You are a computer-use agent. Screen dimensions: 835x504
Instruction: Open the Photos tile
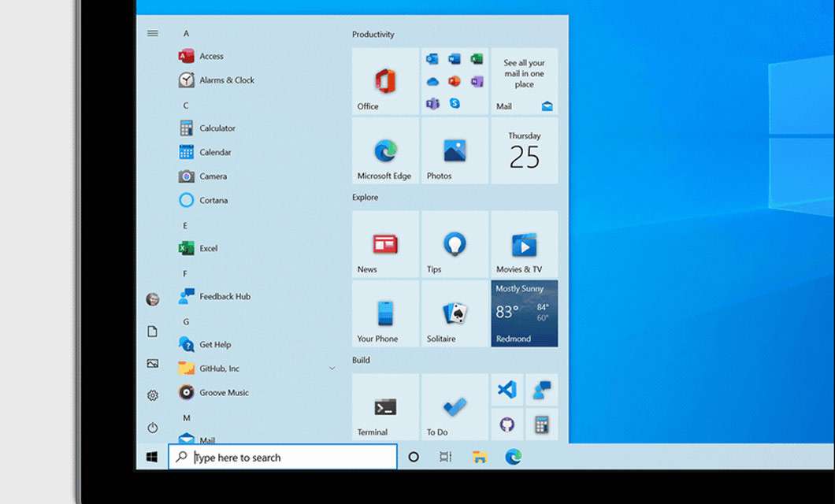[x=455, y=151]
